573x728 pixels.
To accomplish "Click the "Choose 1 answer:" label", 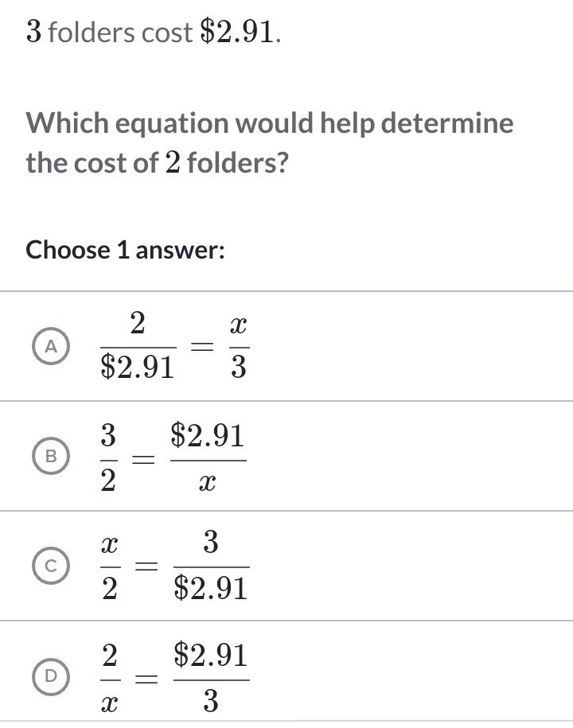I will (x=126, y=250).
